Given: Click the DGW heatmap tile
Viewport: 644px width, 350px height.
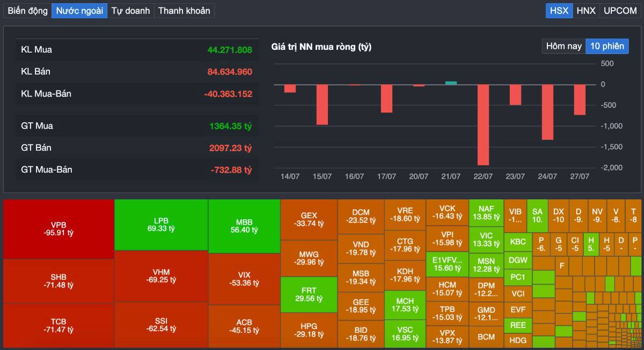Looking at the screenshot, I should click(518, 260).
